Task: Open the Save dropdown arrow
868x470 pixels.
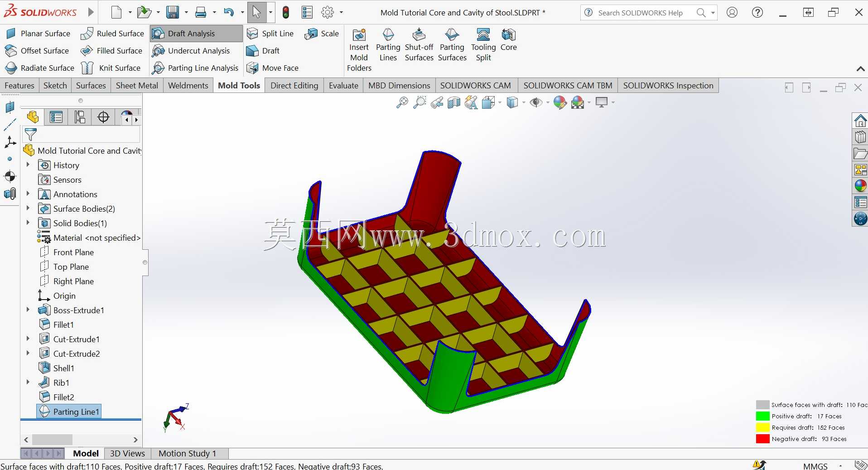Action: (186, 13)
